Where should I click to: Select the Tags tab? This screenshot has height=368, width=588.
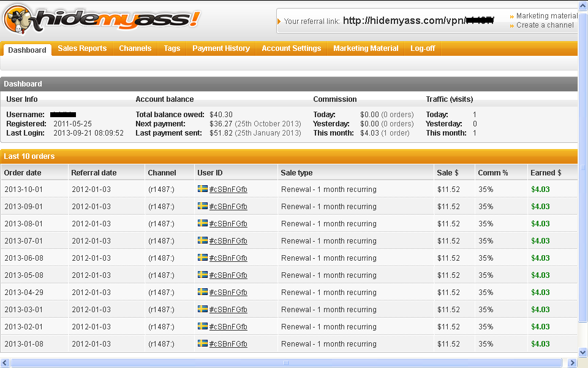[x=171, y=48]
